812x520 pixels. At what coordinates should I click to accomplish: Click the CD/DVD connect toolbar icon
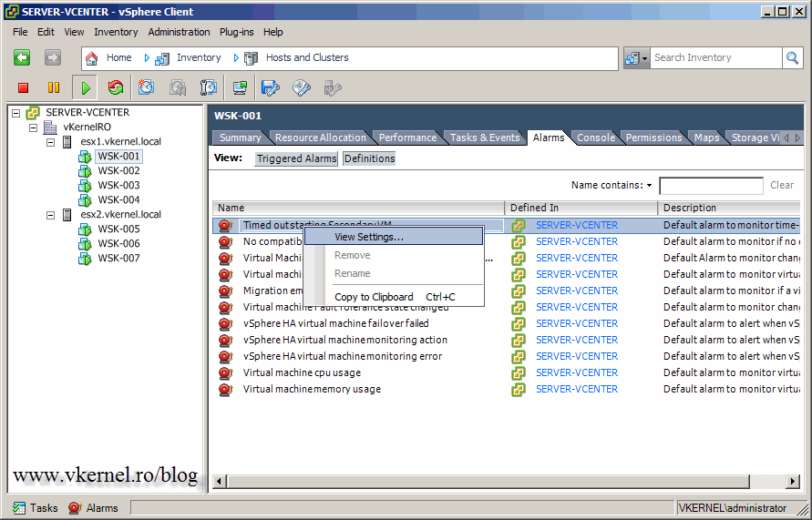(x=302, y=87)
